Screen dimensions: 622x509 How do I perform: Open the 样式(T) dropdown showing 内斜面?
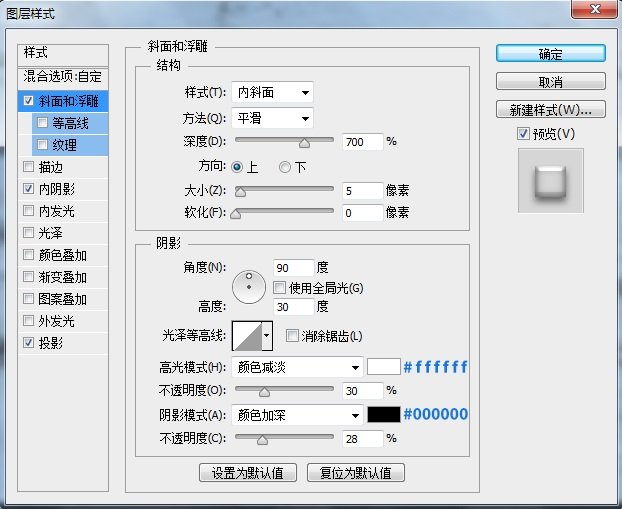coord(273,92)
